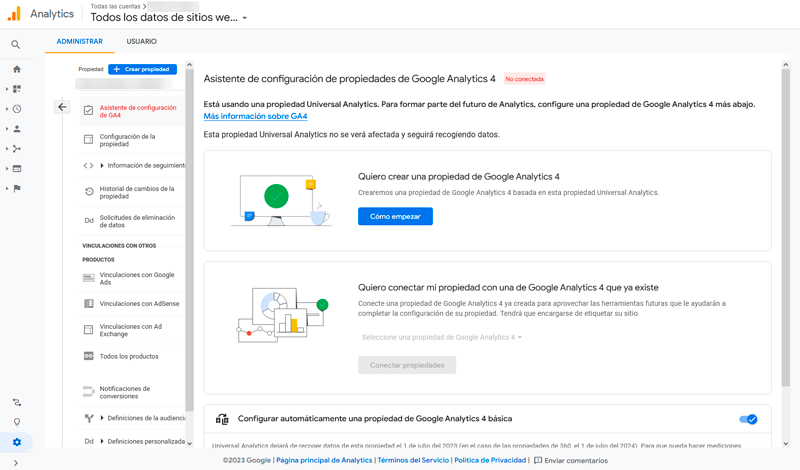
Task: Open the customization dashboards icon
Action: [x=17, y=89]
